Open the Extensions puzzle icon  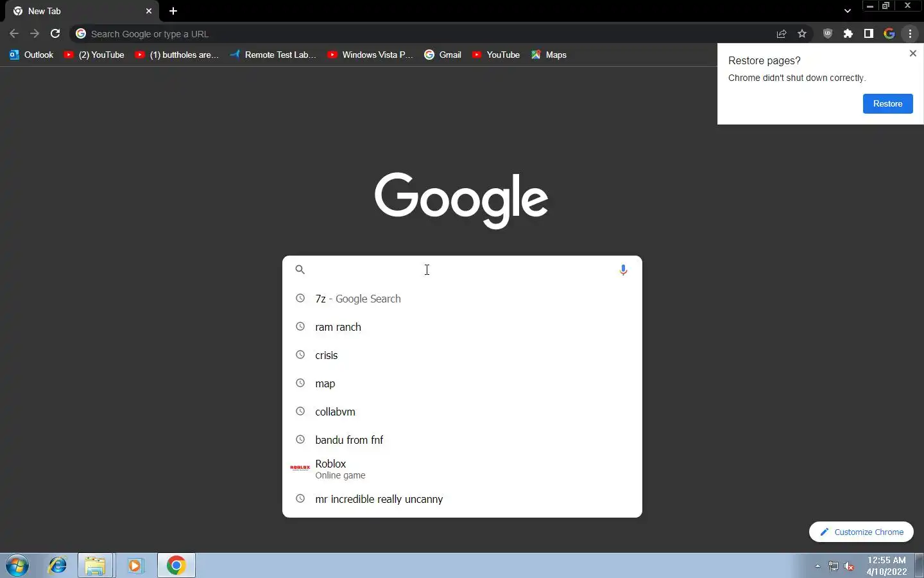848,34
